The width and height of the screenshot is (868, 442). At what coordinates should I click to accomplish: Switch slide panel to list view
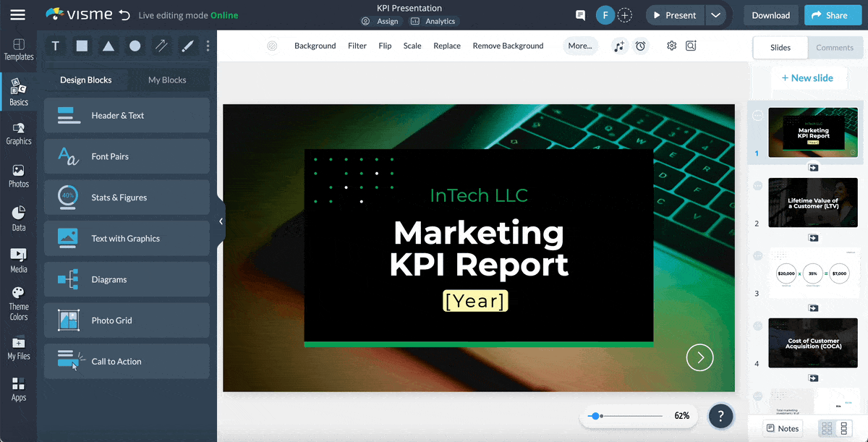pyautogui.click(x=843, y=428)
